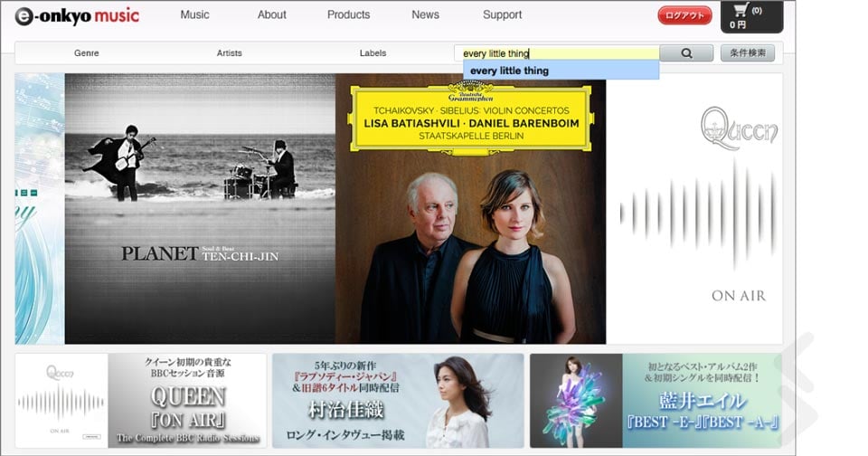
Task: Click the 条件検索 button
Action: (x=748, y=53)
